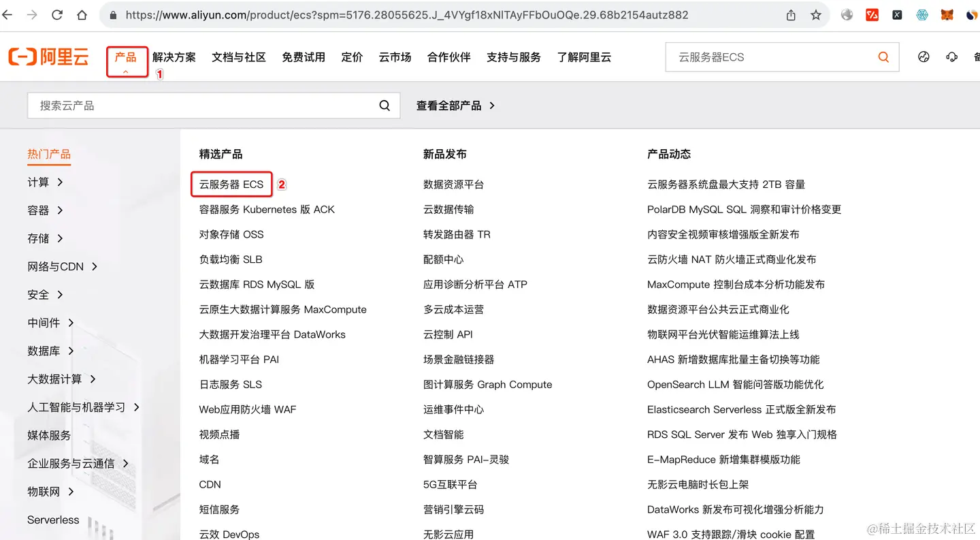Open the 产品 menu
The width and height of the screenshot is (980, 540).
pyautogui.click(x=126, y=58)
